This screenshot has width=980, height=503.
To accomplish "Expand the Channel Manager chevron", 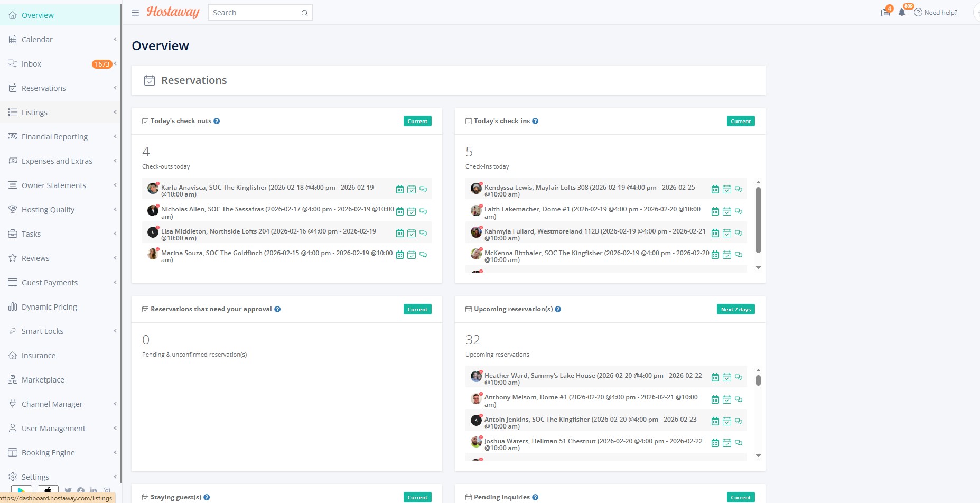I will click(115, 404).
